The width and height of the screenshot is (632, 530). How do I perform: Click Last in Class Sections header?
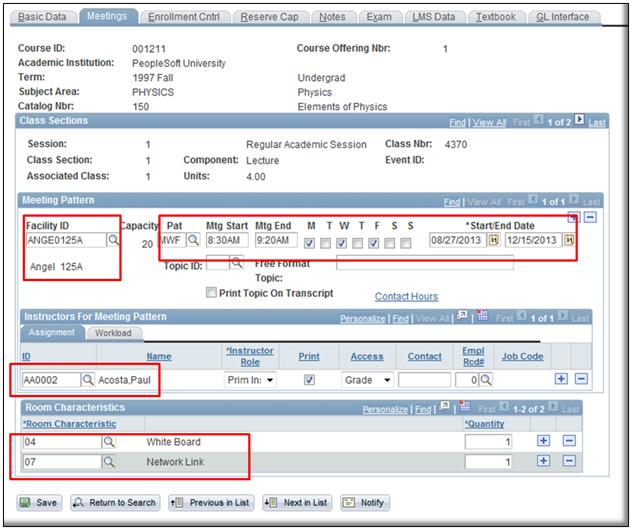(x=597, y=123)
